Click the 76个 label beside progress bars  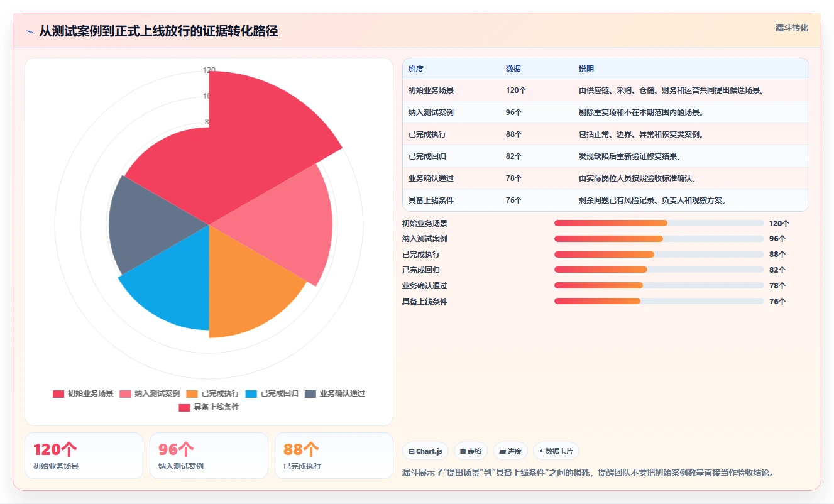[777, 302]
